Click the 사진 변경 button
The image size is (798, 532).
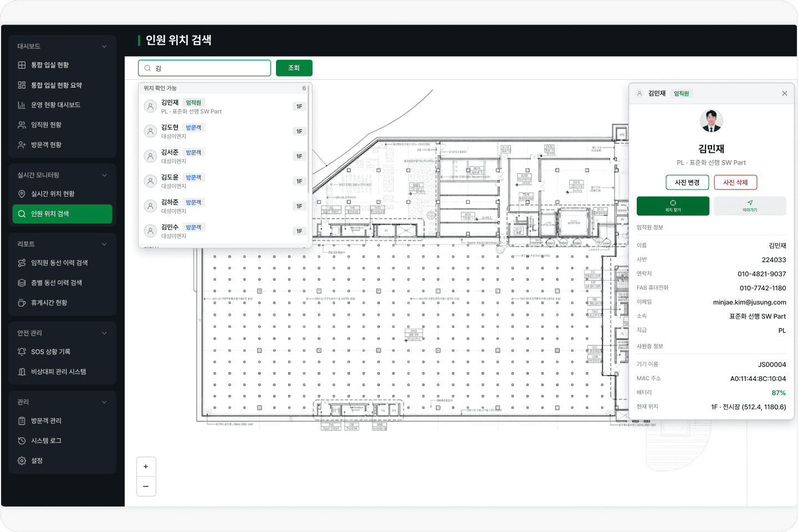pyautogui.click(x=687, y=182)
